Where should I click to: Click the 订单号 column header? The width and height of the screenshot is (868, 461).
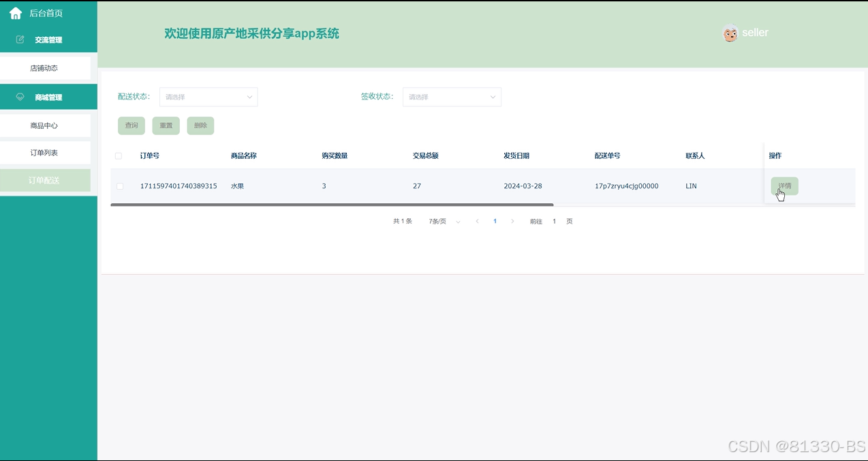(150, 155)
